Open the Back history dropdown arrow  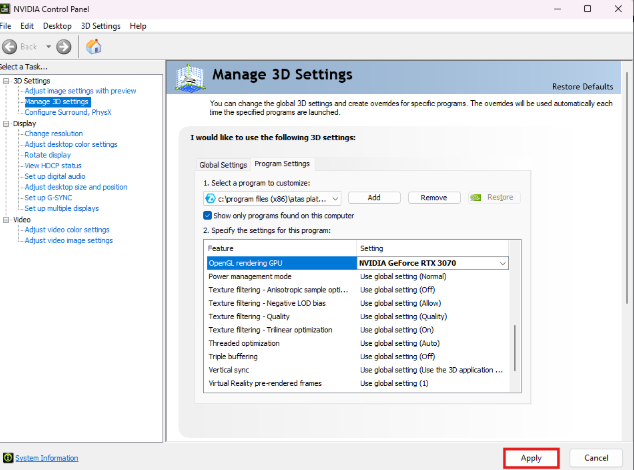49,47
